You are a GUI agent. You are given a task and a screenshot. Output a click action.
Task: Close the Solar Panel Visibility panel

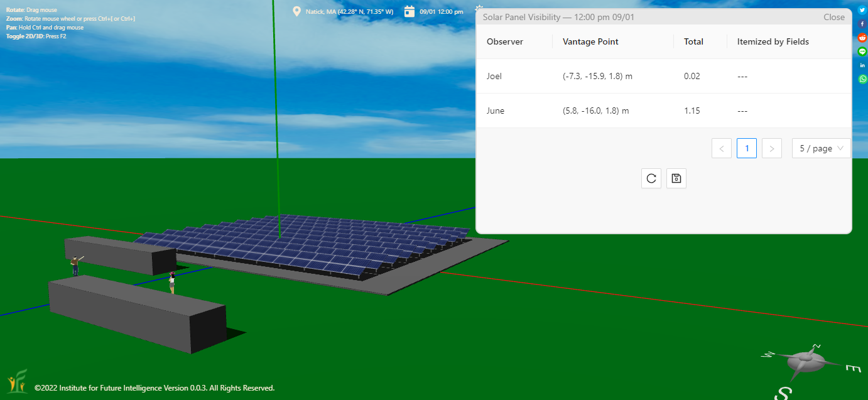pyautogui.click(x=834, y=17)
